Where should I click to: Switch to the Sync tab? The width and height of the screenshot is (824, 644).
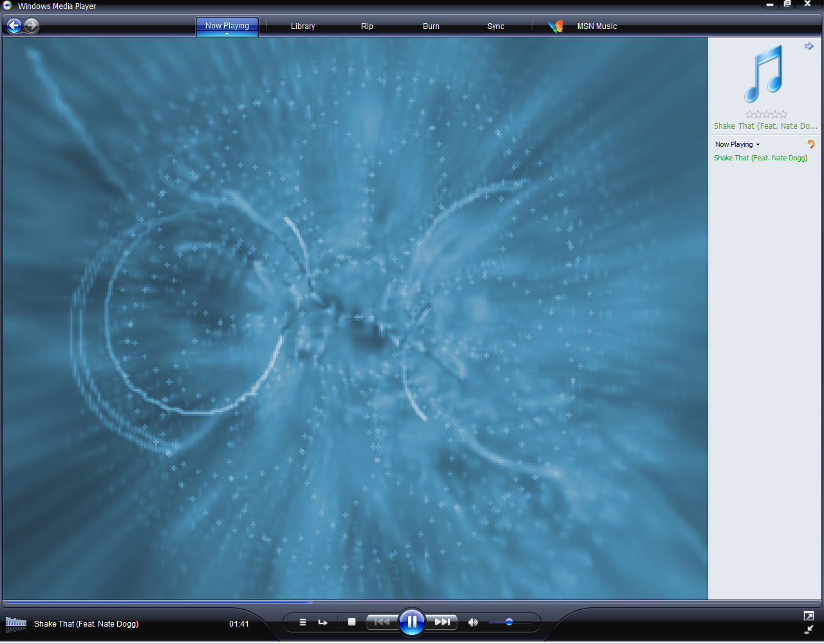click(x=496, y=26)
